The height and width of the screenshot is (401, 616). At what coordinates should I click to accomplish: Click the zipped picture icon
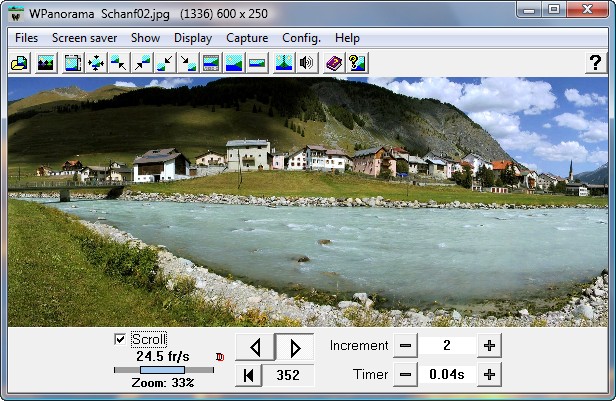pos(284,63)
